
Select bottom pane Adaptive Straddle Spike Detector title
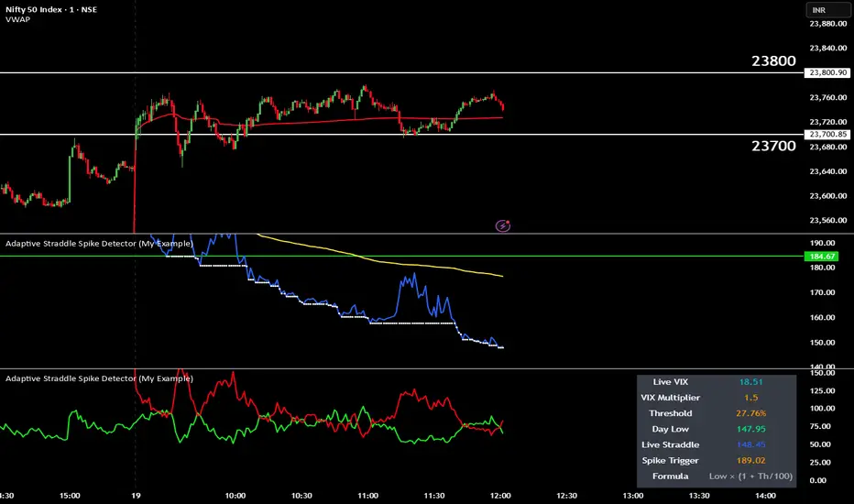[x=99, y=378]
